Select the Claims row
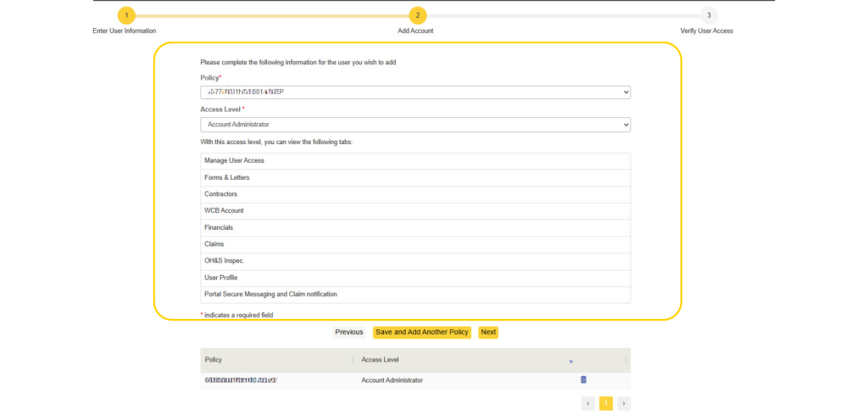The width and height of the screenshot is (868, 414). tap(415, 244)
